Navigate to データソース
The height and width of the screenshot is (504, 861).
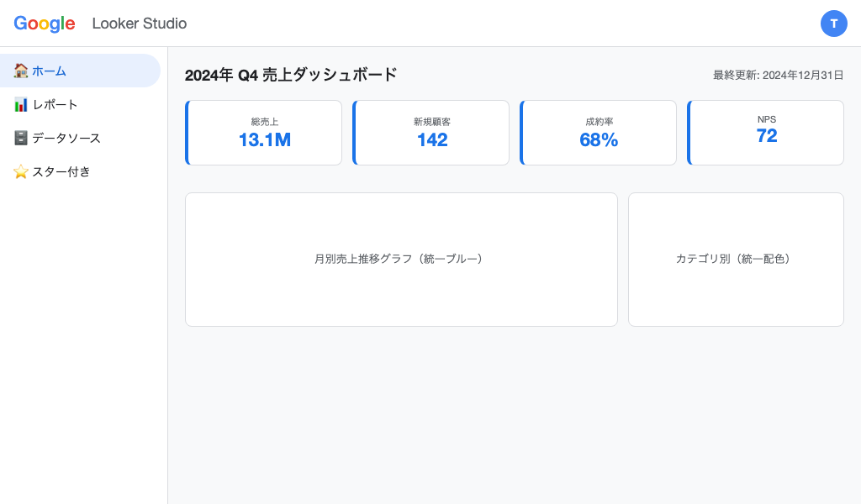click(67, 138)
